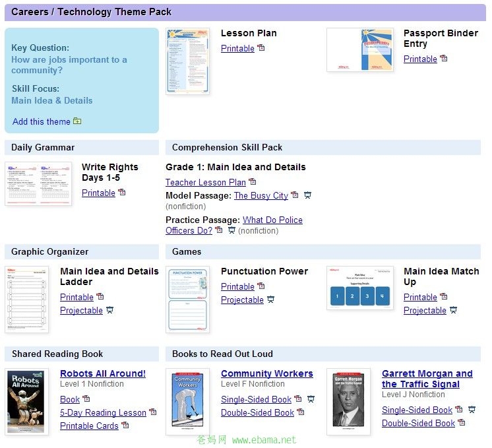Click the projector icon after The Busy City
Viewport: 492px width, 448px height.
308,195
